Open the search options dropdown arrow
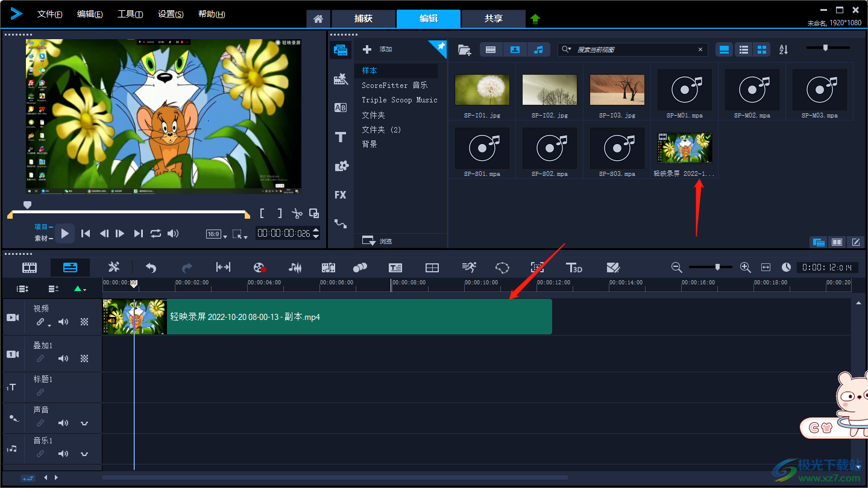Screen dimensions: 868x488 coord(565,49)
